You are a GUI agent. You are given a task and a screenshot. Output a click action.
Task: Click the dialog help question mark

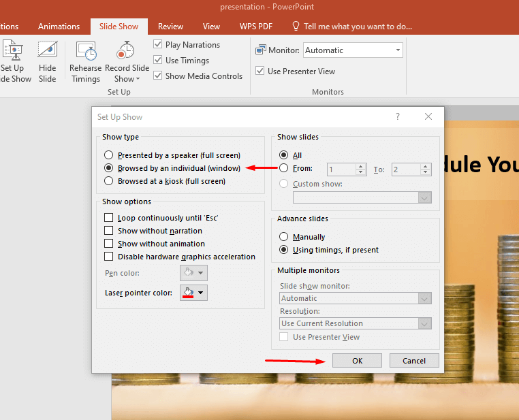[x=398, y=117]
